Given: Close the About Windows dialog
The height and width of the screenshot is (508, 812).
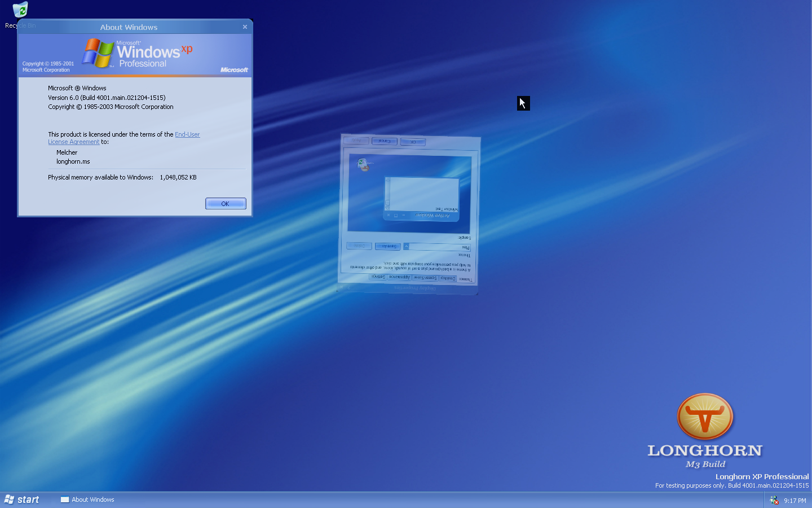Looking at the screenshot, I should click(x=245, y=27).
